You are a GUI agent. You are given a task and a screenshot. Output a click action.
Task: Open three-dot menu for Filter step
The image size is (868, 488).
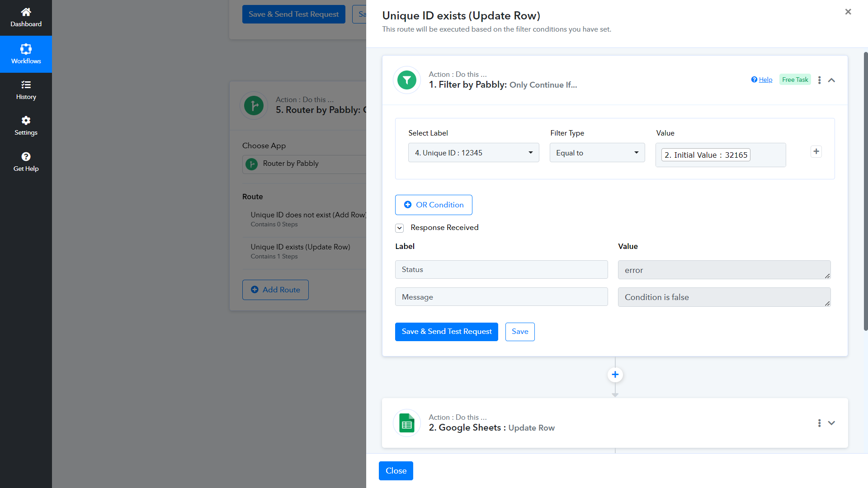(x=819, y=80)
